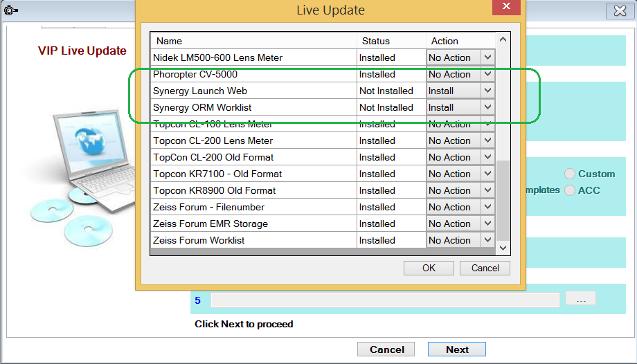The image size is (637, 364).
Task: Open action dropdown for TopCon CL-200 Old Format
Action: click(487, 158)
